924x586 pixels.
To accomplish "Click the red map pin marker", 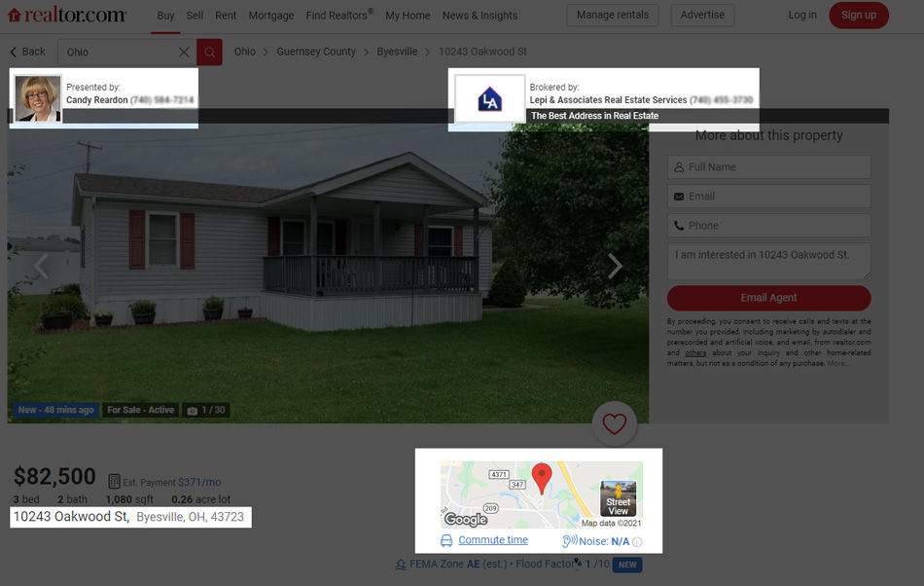I will [x=542, y=478].
